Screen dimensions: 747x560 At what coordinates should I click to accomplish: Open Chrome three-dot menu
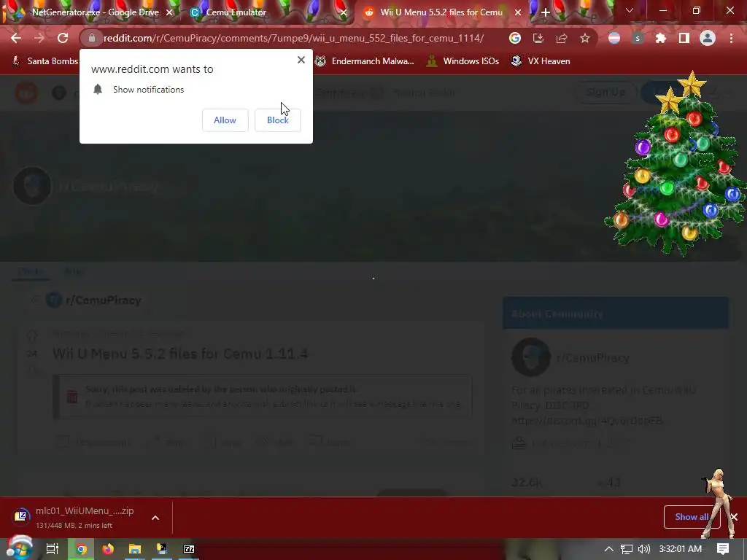731,38
